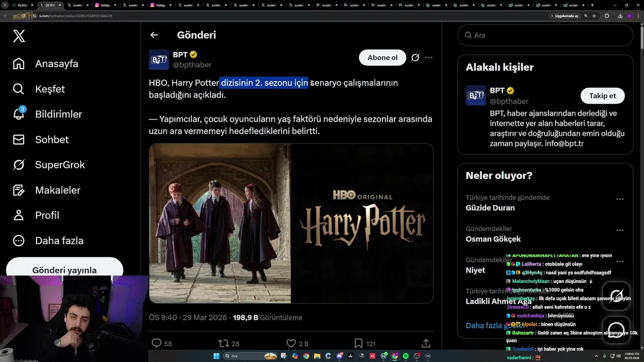This screenshot has height=362, width=644.
Task: Open the floating chat messages button
Action: (616, 330)
